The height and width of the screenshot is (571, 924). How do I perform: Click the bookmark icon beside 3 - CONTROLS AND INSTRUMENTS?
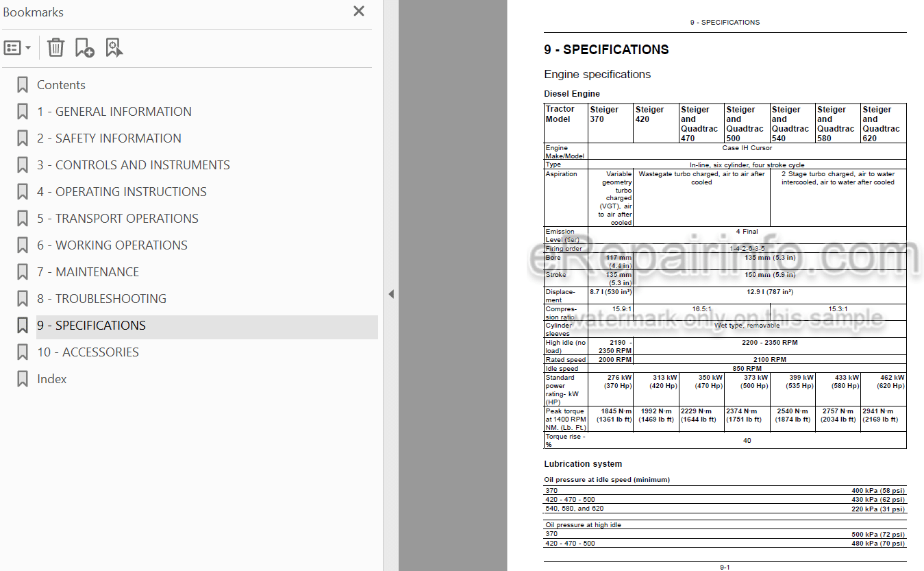click(x=23, y=165)
